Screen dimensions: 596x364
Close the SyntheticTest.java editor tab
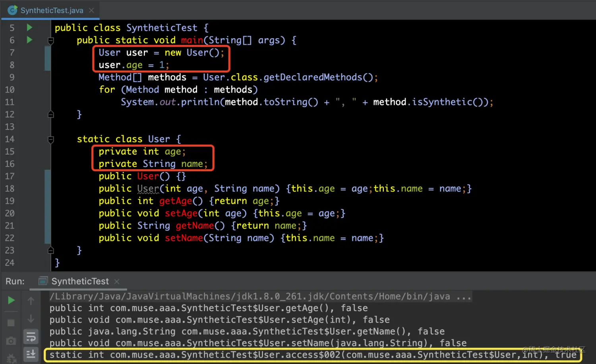tap(91, 10)
